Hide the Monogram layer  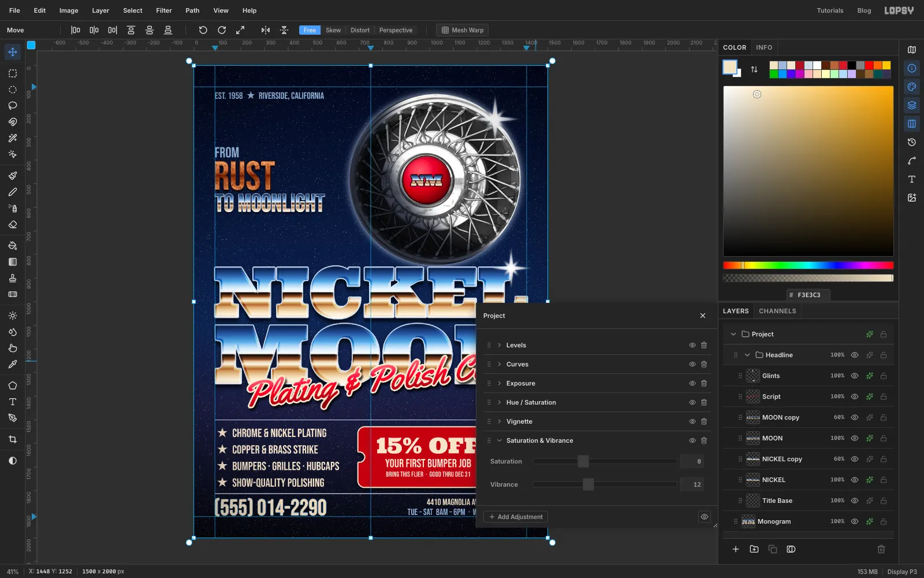pyautogui.click(x=855, y=521)
